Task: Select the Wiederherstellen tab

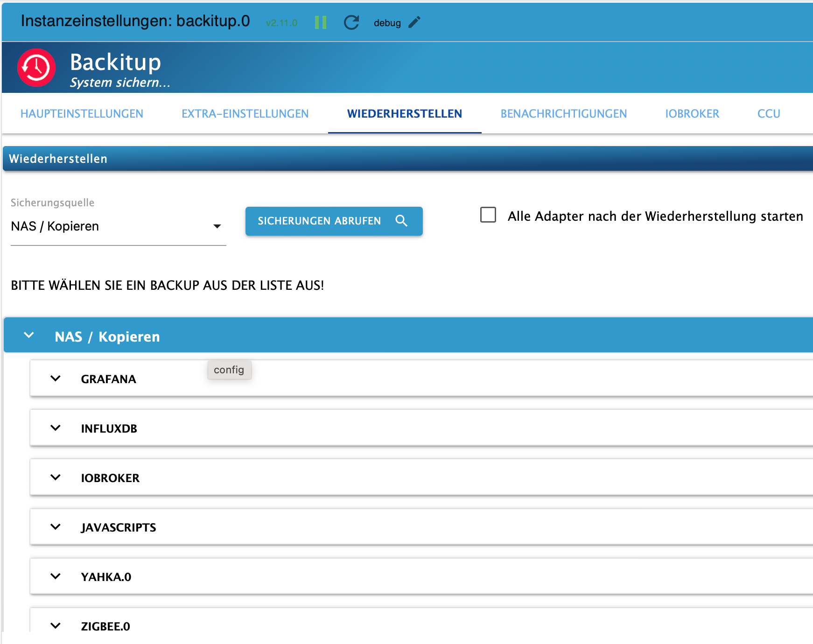Action: coord(405,114)
